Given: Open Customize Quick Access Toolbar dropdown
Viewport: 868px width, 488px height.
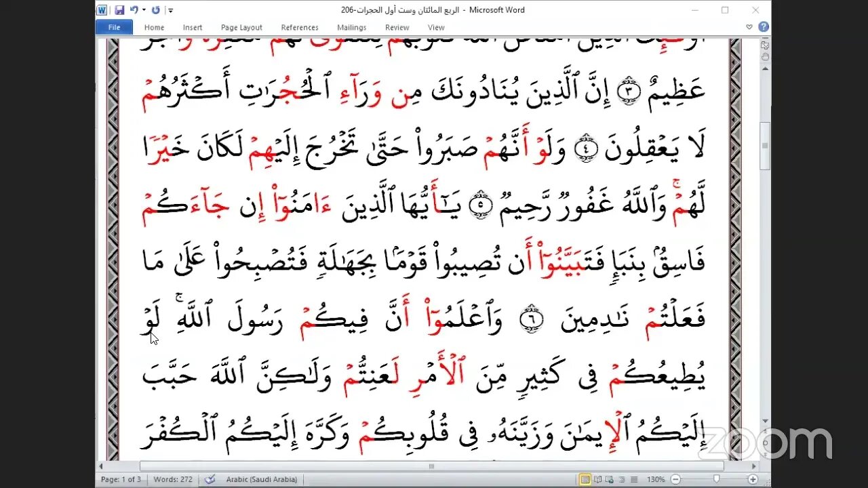Looking at the screenshot, I should (x=170, y=10).
